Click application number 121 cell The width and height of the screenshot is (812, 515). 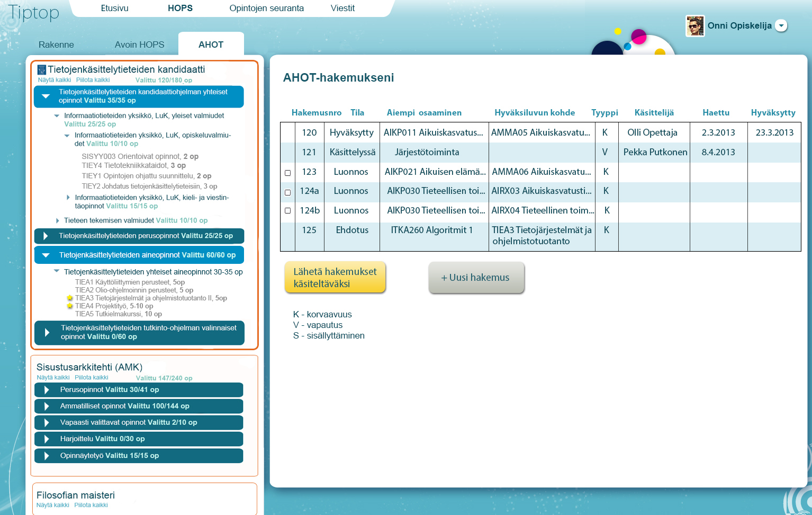[x=310, y=152]
